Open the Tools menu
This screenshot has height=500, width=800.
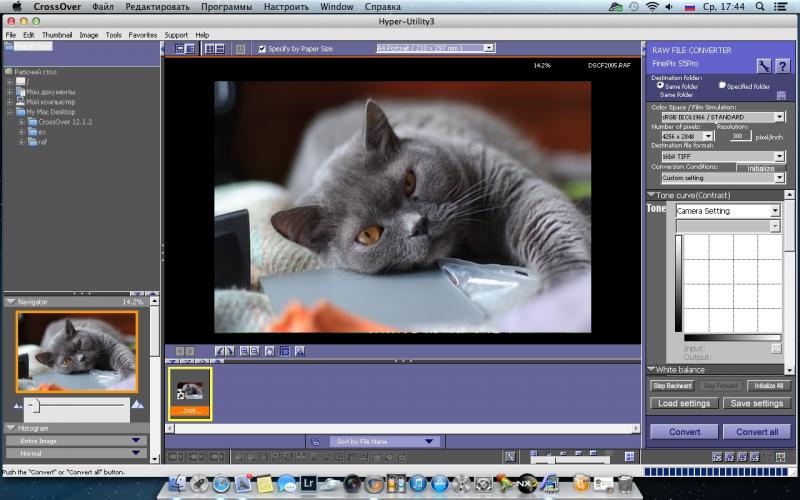pos(113,35)
